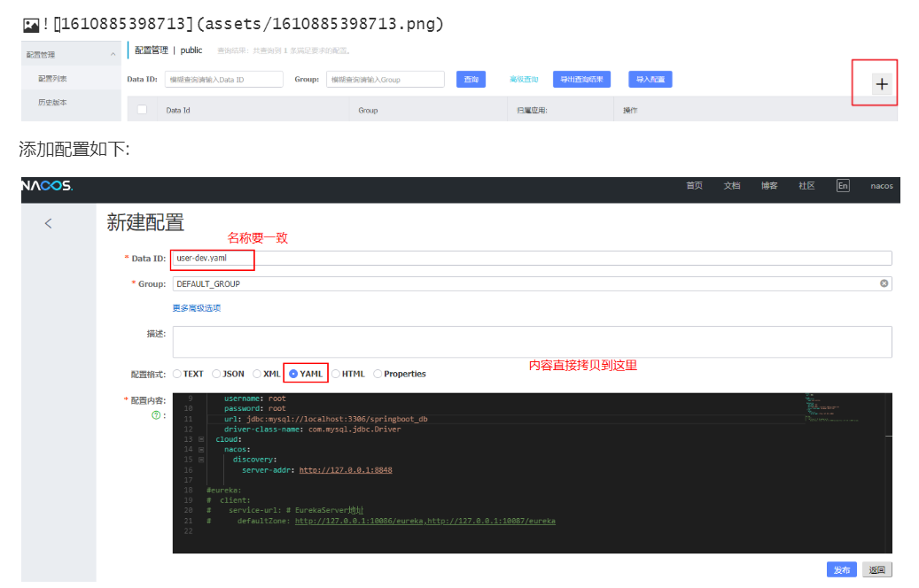Viewport: 919px width, 588px height.
Task: Select the TEXT format radio button
Action: point(177,374)
